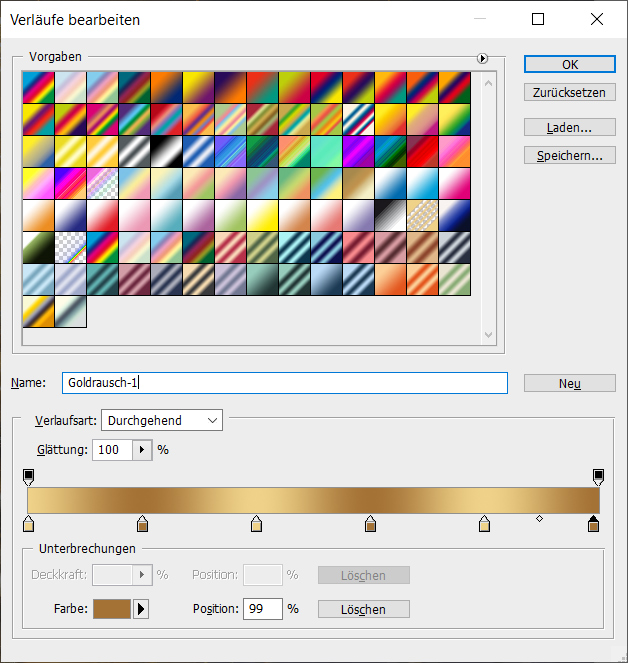Delete color stop with active Löschen button

click(x=364, y=609)
